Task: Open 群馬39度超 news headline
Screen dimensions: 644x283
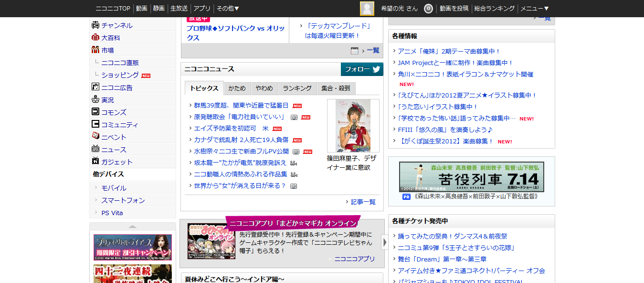Action: click(241, 105)
